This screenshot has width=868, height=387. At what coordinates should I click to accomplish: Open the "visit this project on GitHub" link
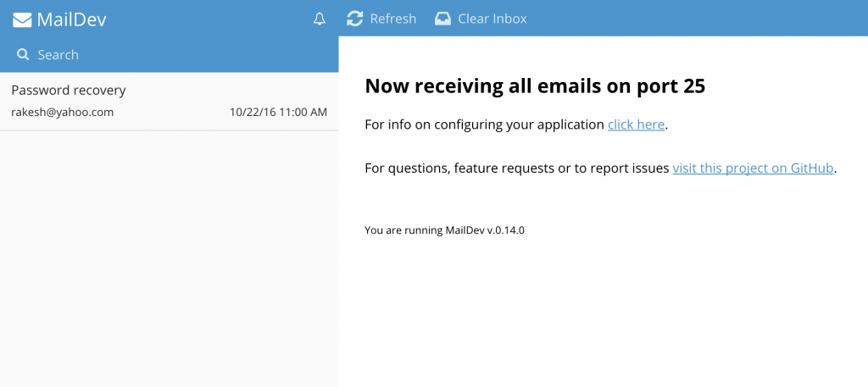tap(753, 168)
